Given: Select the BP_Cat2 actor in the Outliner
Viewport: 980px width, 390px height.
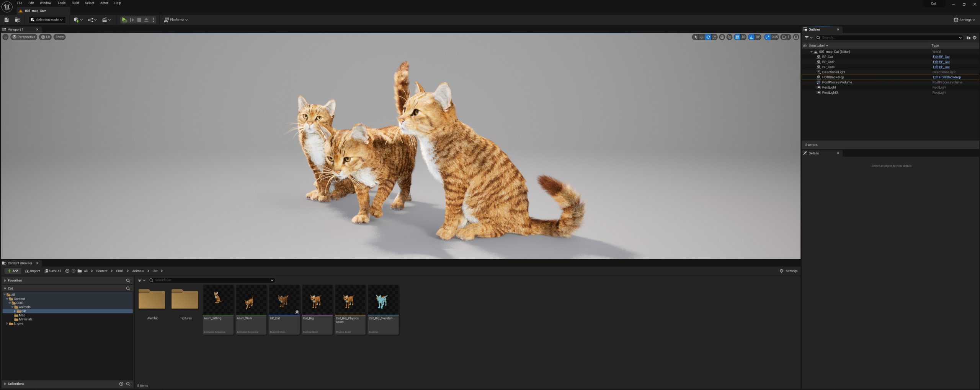Looking at the screenshot, I should [x=828, y=62].
